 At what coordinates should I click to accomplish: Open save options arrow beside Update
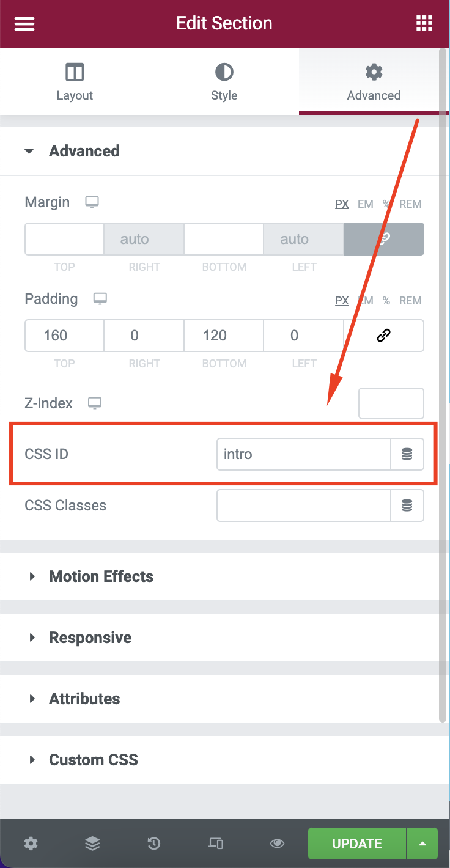click(422, 844)
